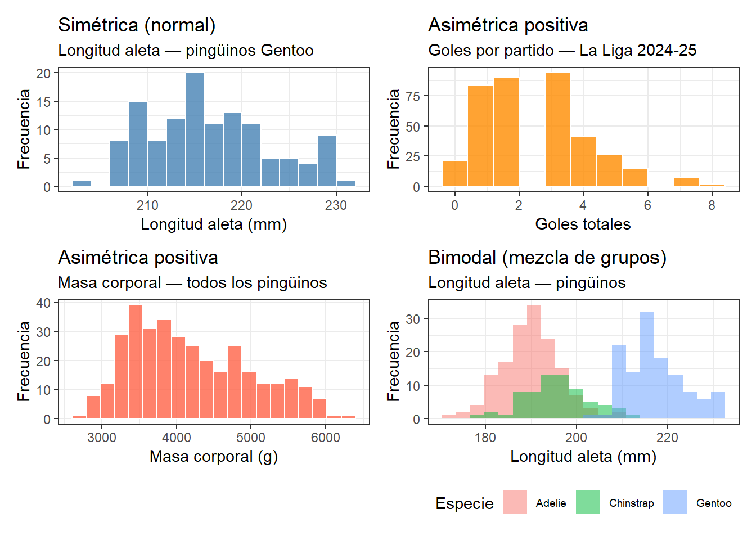Click the "Masa corporal (g)" axis label

point(214,456)
